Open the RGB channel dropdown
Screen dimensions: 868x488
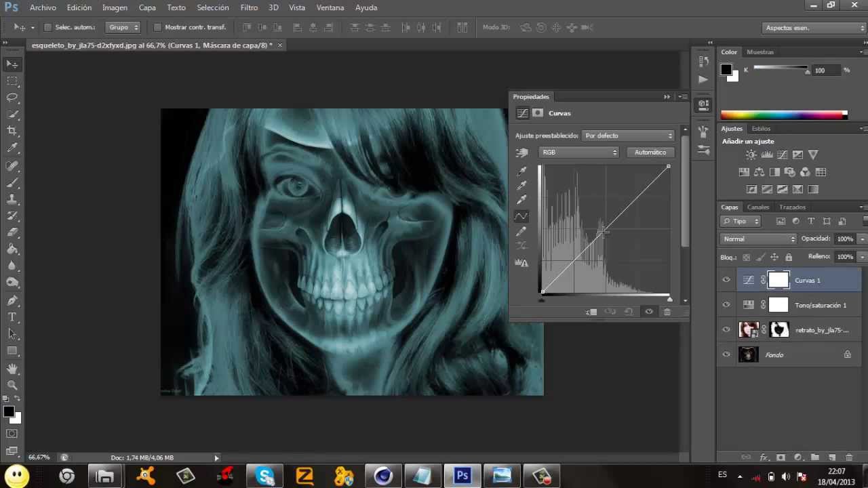[x=579, y=152]
